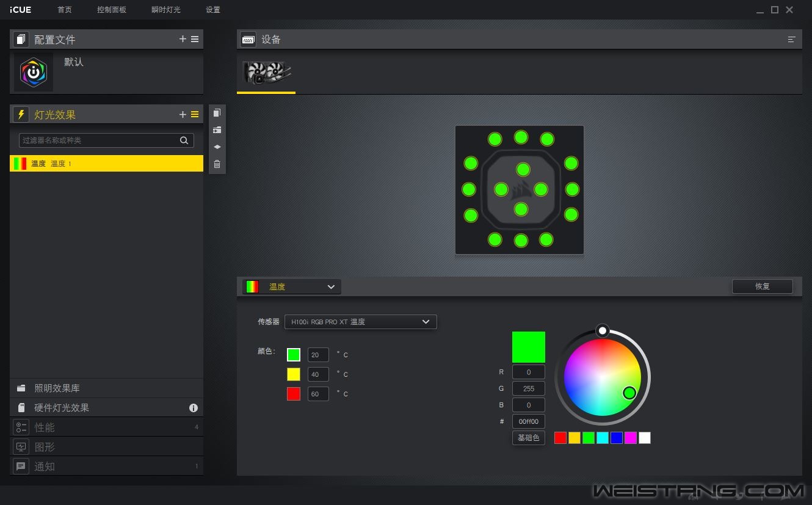Click the 60 temperature input field
812x505 pixels.
click(318, 394)
